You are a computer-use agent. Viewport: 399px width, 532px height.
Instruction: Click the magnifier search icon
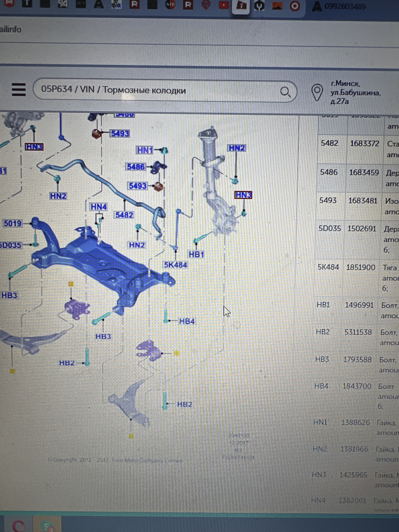[285, 92]
